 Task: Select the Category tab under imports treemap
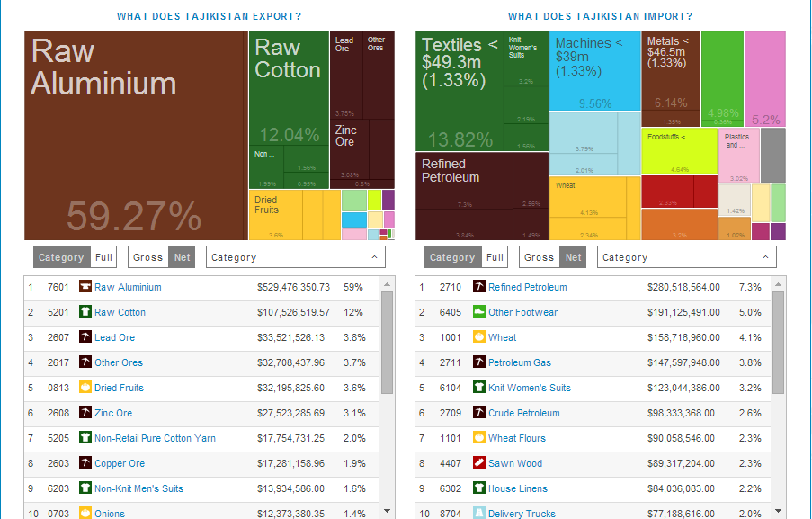click(x=452, y=258)
